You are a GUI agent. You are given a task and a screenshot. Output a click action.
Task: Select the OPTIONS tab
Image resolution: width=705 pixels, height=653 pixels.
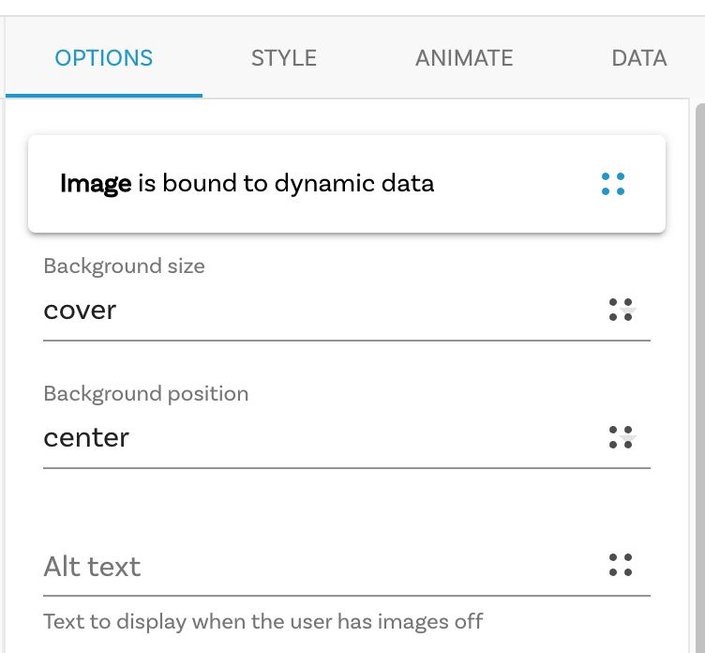104,58
